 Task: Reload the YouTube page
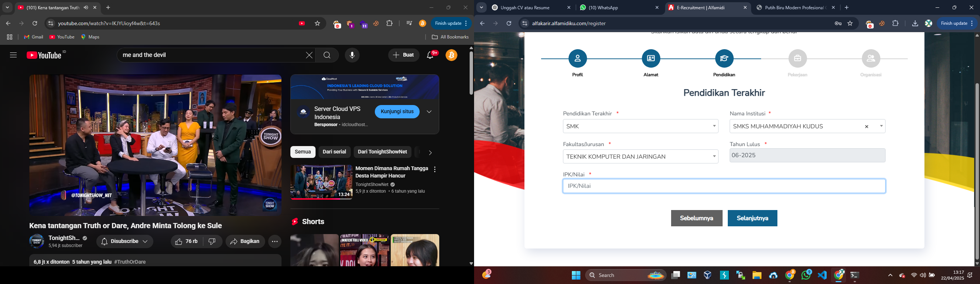pyautogui.click(x=35, y=24)
